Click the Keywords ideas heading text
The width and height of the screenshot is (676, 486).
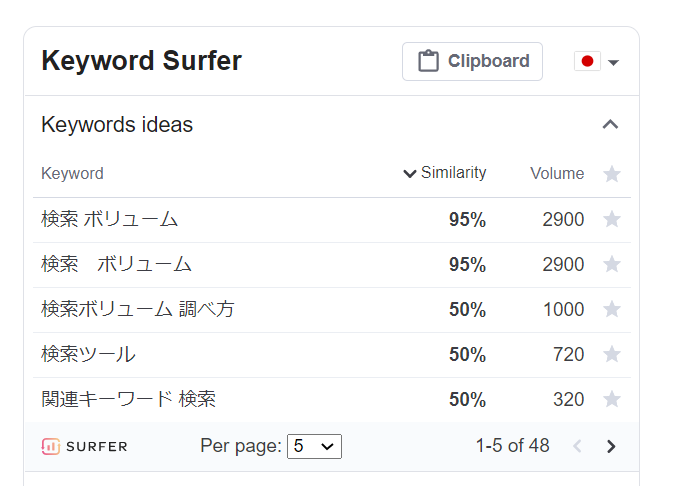[117, 125]
